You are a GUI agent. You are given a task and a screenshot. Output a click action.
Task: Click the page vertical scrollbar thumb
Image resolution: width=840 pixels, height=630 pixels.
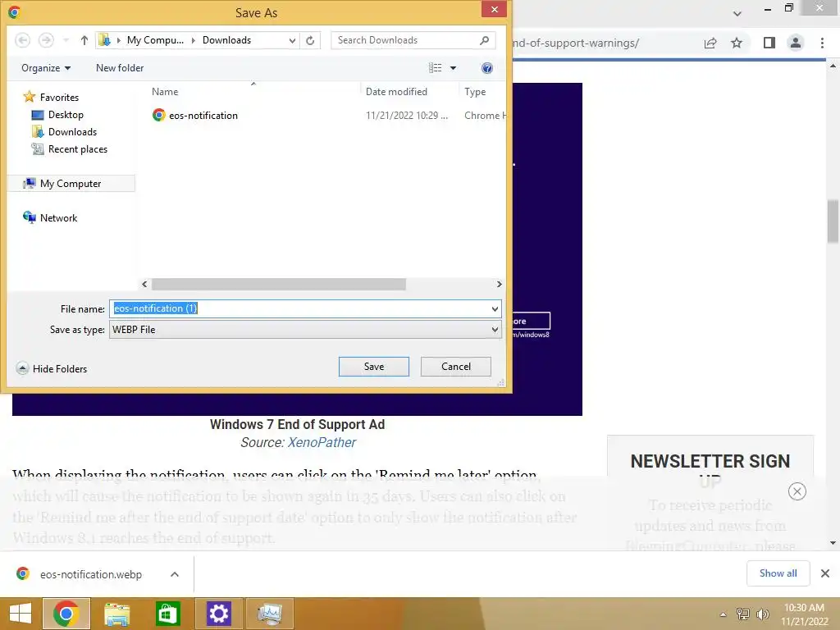coord(833,221)
